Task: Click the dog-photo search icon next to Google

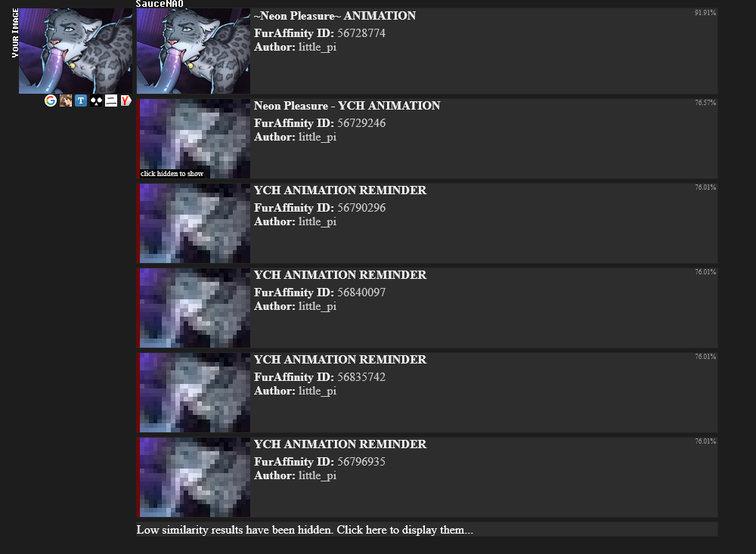Action: tap(66, 101)
